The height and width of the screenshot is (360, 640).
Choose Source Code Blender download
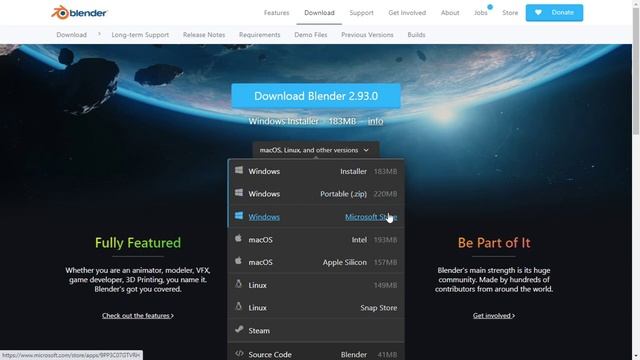coord(316,352)
